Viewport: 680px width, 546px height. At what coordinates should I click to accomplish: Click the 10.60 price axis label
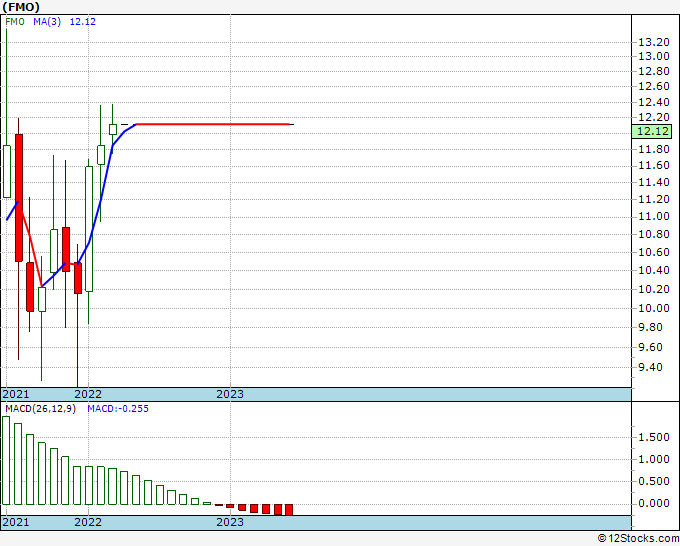pyautogui.click(x=654, y=252)
